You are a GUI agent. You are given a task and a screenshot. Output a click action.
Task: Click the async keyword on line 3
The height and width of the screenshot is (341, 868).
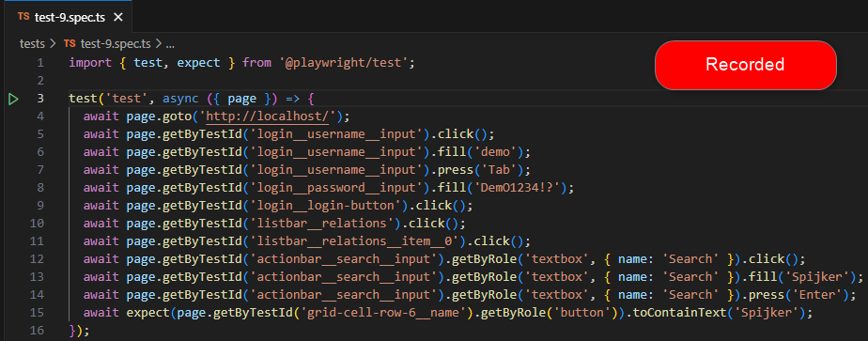[180, 99]
